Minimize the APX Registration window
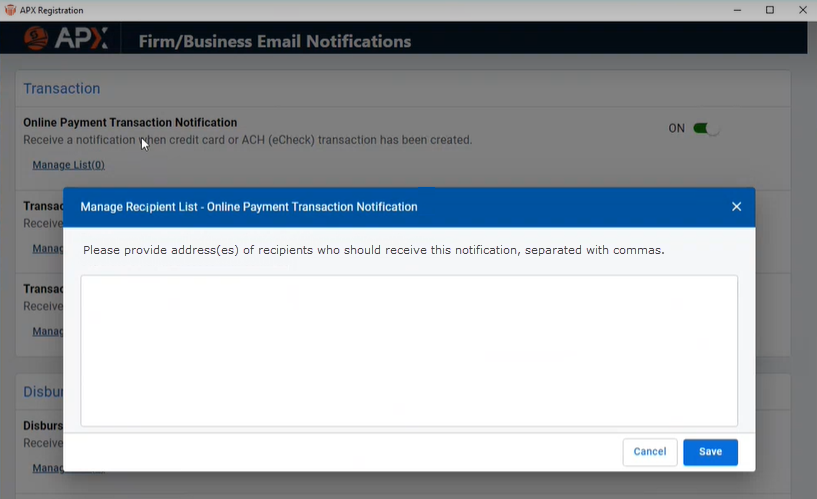This screenshot has height=499, width=817. pyautogui.click(x=736, y=10)
